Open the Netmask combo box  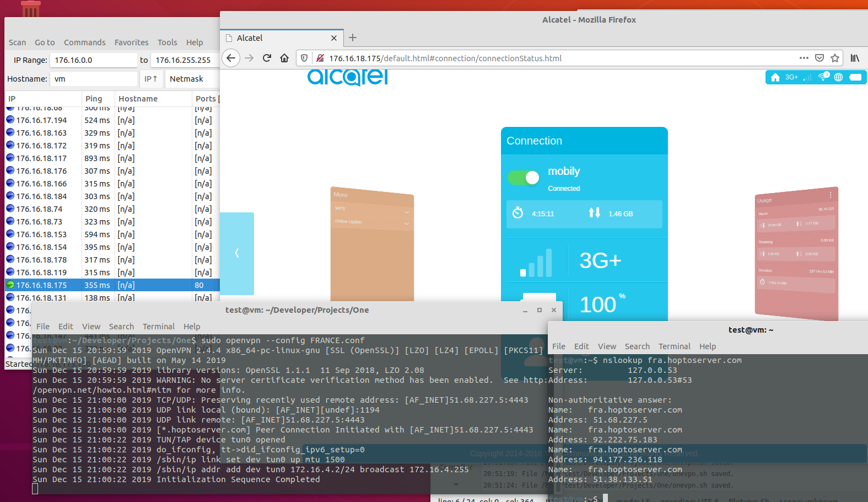(192, 79)
